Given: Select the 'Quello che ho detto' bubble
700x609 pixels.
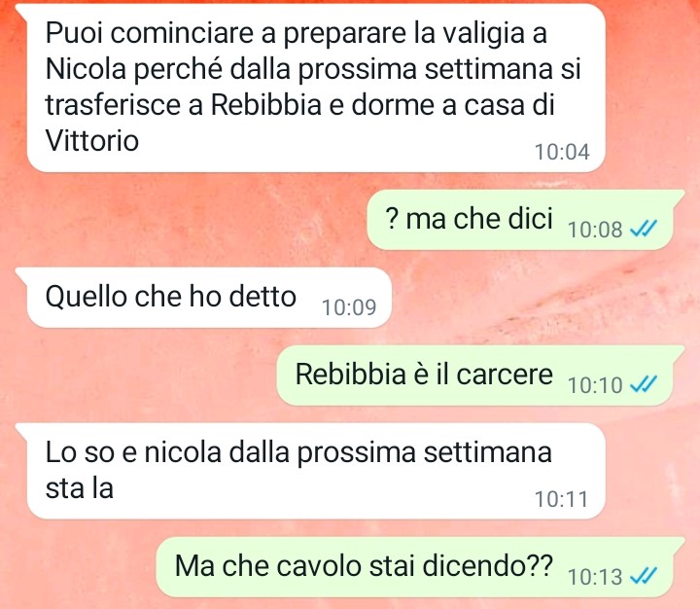Looking at the screenshot, I should tap(209, 298).
